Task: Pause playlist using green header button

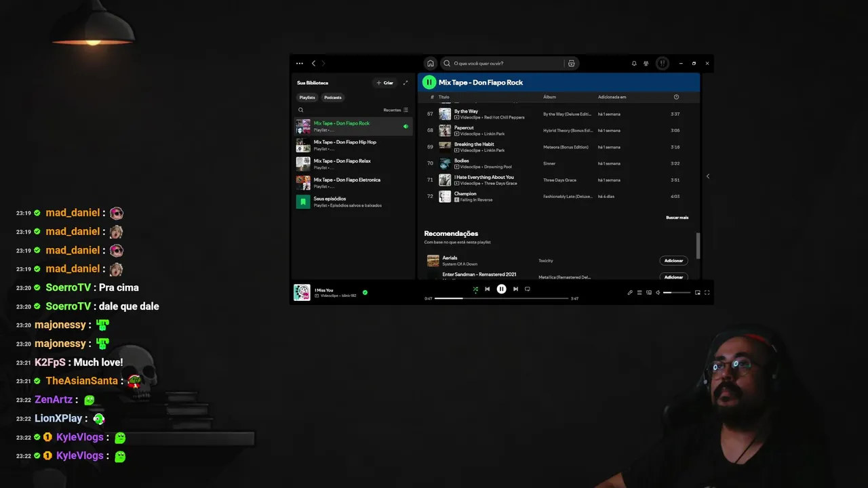Action: click(x=429, y=83)
